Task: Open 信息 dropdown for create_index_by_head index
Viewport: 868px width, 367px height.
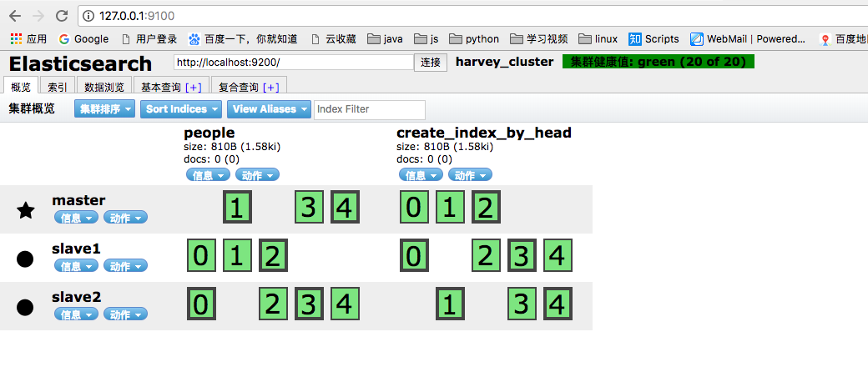Action: tap(421, 175)
